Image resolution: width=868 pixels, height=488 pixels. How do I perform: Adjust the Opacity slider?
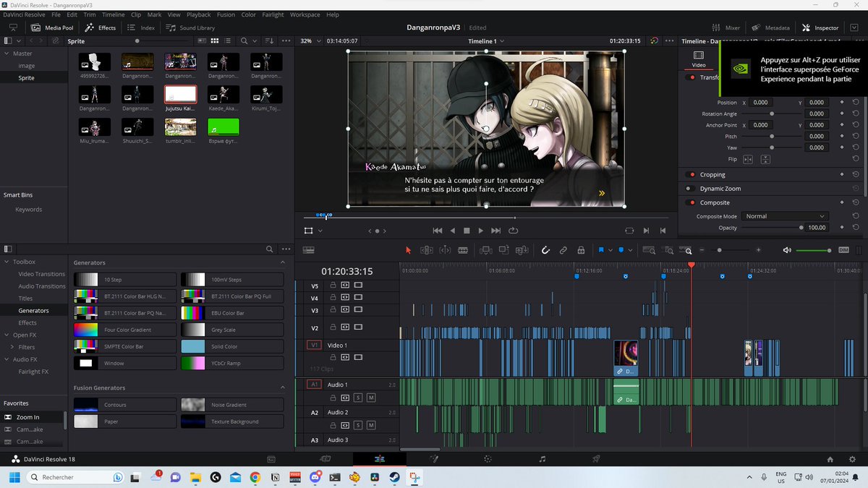pyautogui.click(x=772, y=228)
